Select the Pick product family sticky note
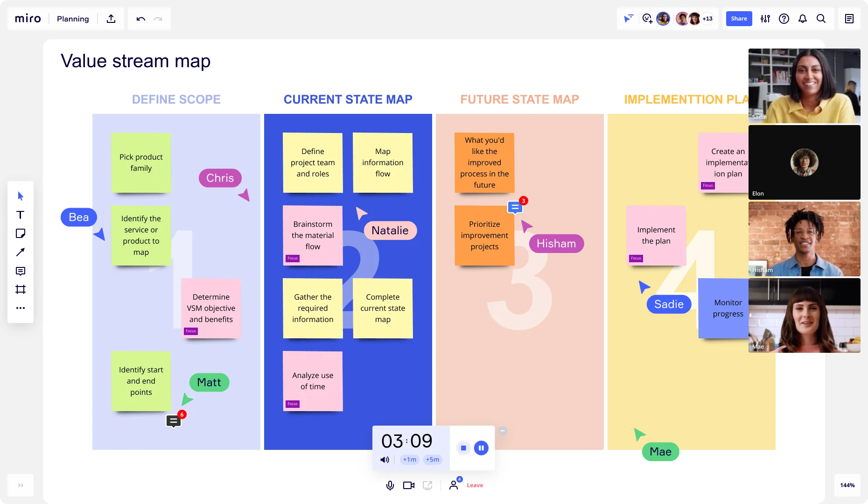This screenshot has height=504, width=868. tap(141, 162)
